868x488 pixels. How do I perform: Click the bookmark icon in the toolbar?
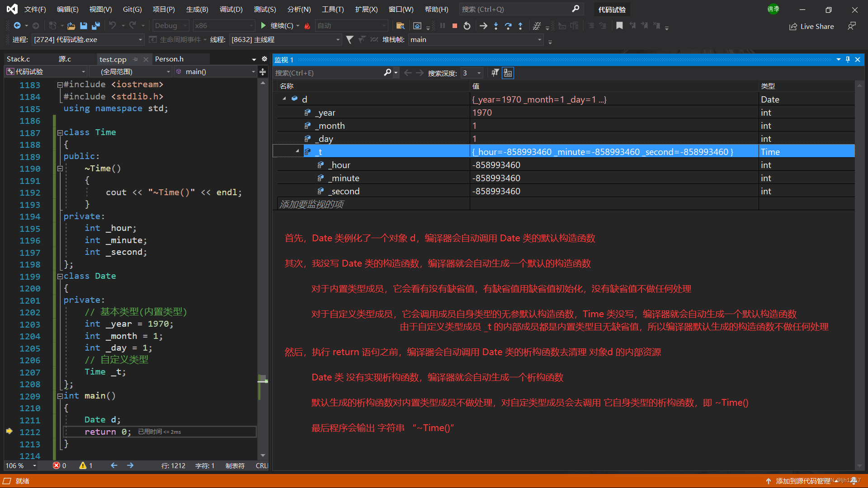point(619,26)
